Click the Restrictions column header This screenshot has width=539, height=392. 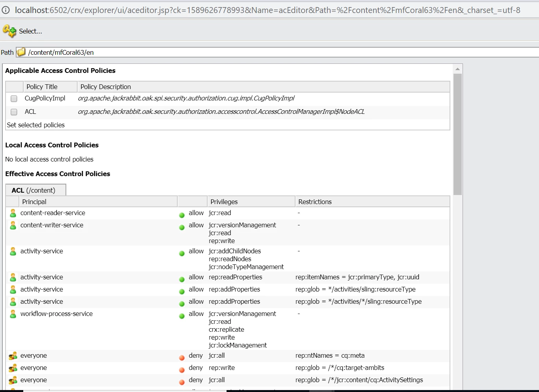coord(372,201)
